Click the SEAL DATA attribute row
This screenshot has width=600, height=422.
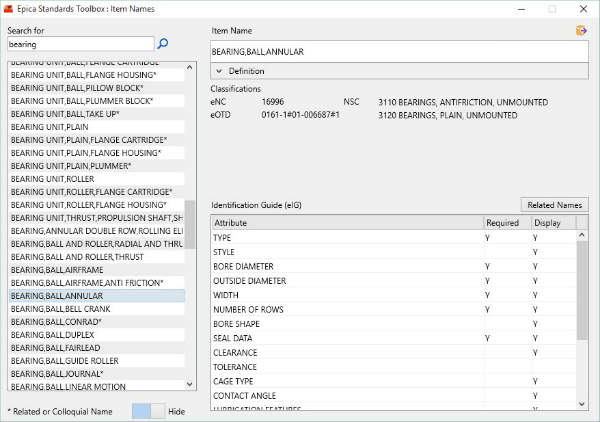coord(393,338)
